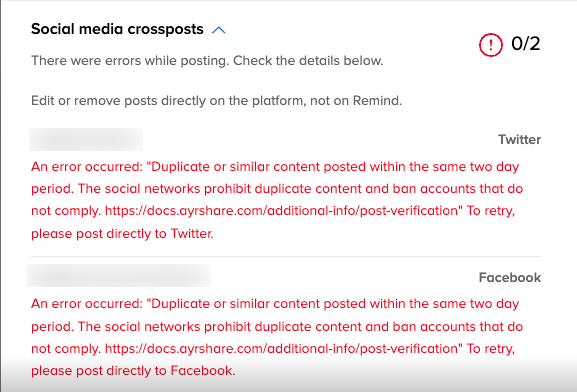Click the blurred Twitter account name
577x392 pixels.
click(x=86, y=140)
